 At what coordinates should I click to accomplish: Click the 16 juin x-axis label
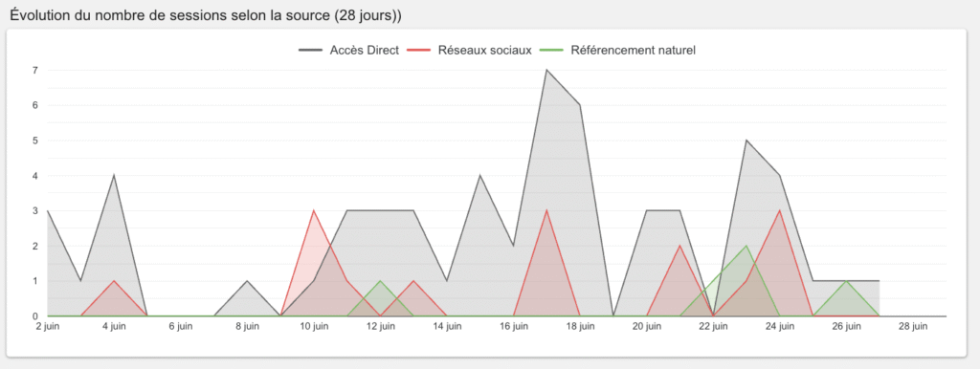click(513, 326)
